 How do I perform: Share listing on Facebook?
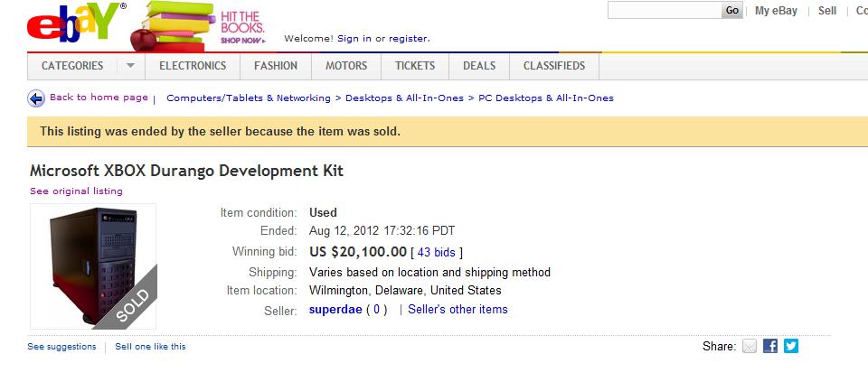pyautogui.click(x=770, y=346)
